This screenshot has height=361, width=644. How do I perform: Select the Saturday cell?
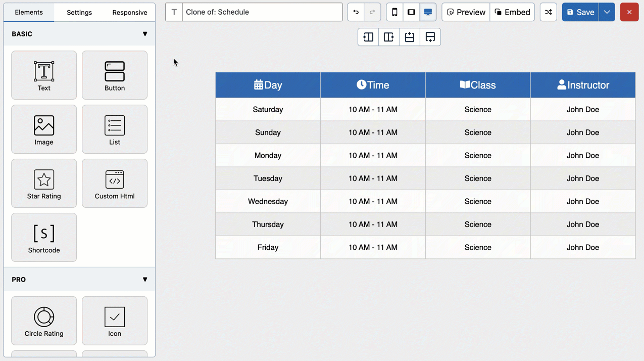(x=268, y=110)
